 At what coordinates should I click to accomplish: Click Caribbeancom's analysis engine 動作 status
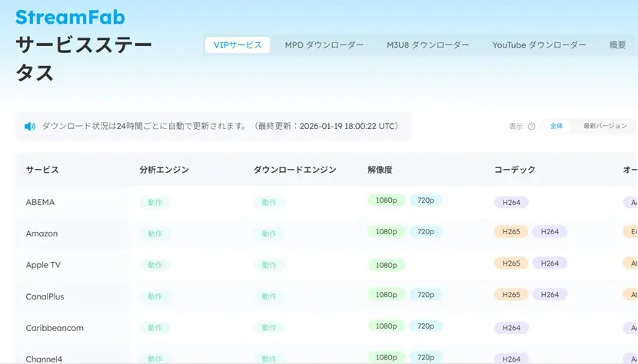pyautogui.click(x=155, y=328)
